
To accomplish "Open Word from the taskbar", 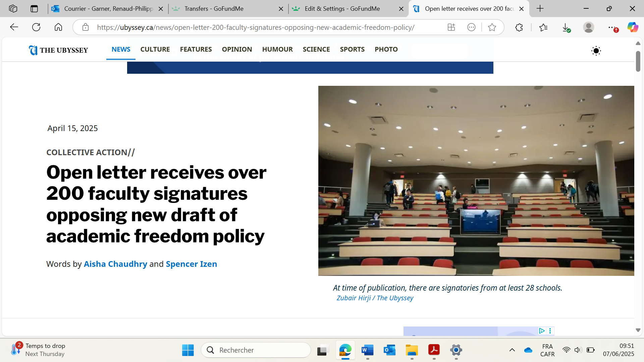I will (x=368, y=350).
